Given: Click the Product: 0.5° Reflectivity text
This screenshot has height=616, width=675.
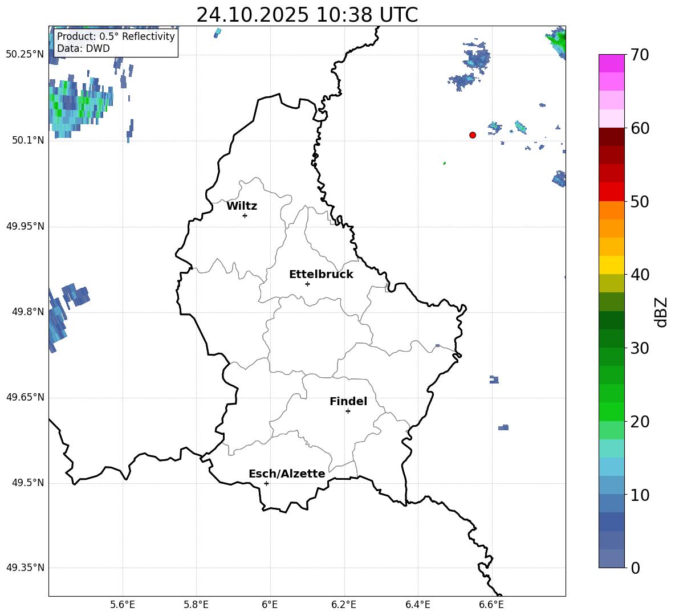Looking at the screenshot, I should point(116,36).
